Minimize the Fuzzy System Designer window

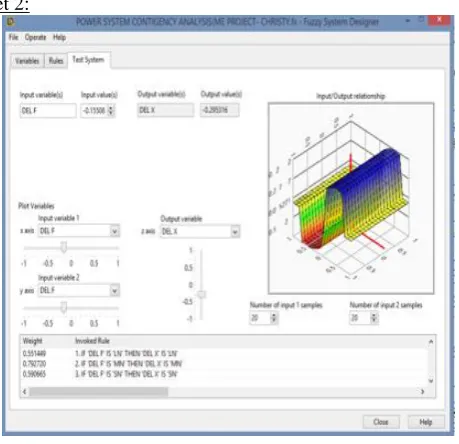(x=407, y=21)
